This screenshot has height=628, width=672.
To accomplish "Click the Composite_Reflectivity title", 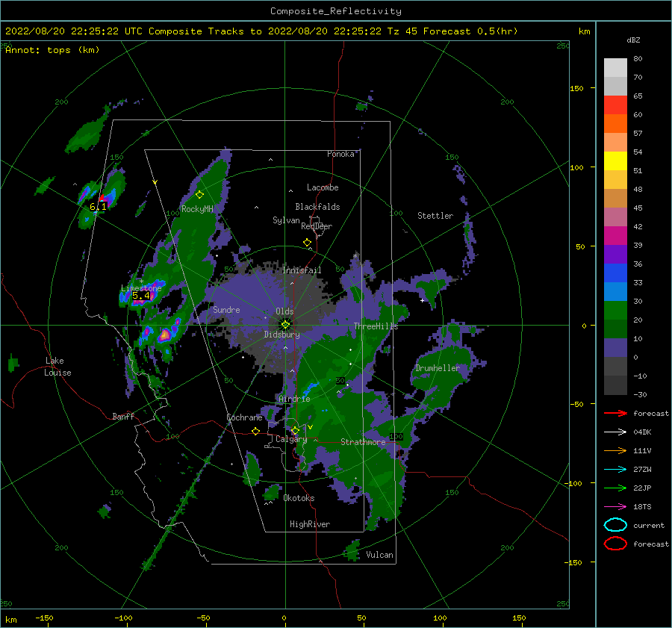I will 335,11.
